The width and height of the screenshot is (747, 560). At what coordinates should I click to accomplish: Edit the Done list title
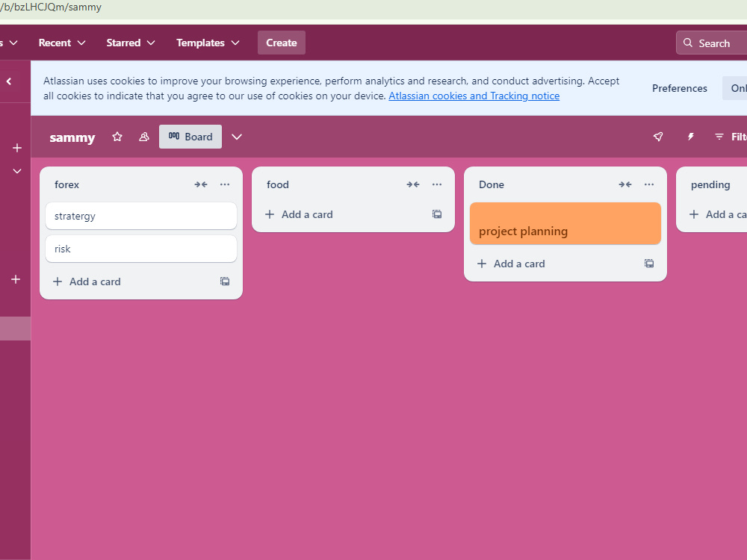(492, 184)
